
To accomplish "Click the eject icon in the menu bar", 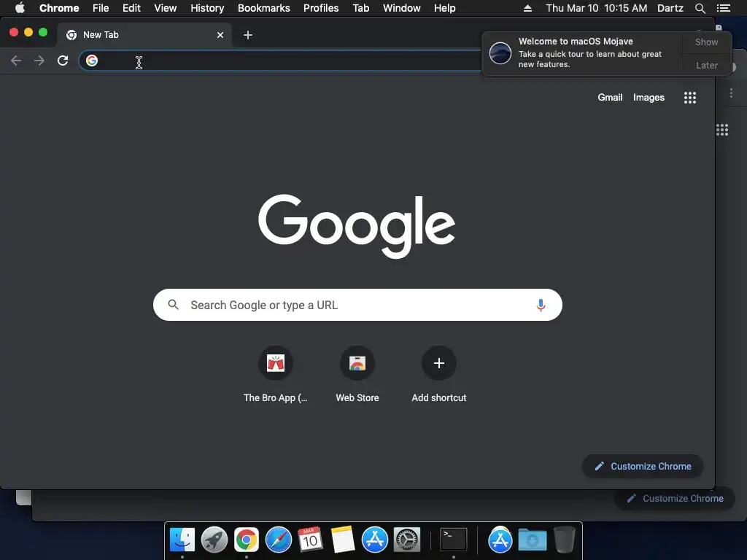I will (527, 8).
